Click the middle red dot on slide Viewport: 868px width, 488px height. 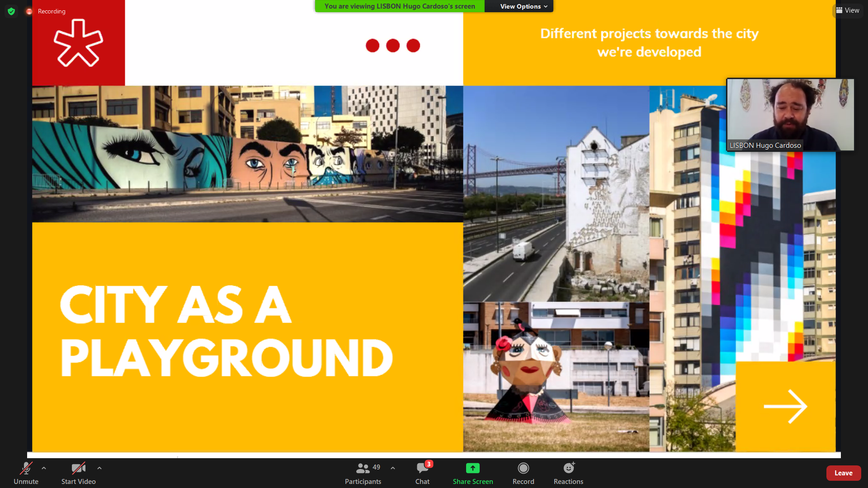(x=393, y=46)
